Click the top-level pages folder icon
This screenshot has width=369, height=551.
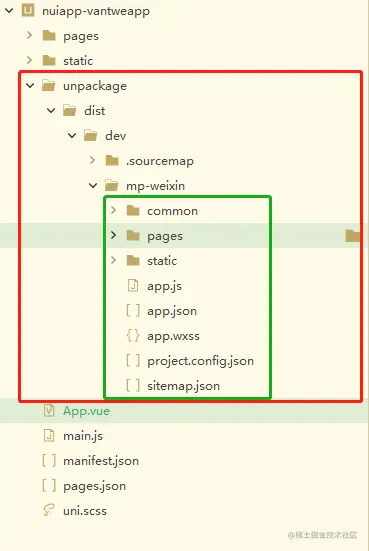(49, 35)
